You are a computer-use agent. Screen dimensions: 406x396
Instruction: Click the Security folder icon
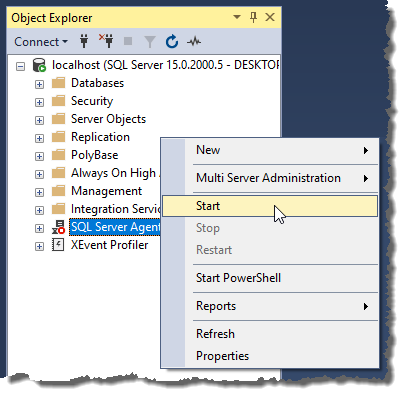pos(59,101)
